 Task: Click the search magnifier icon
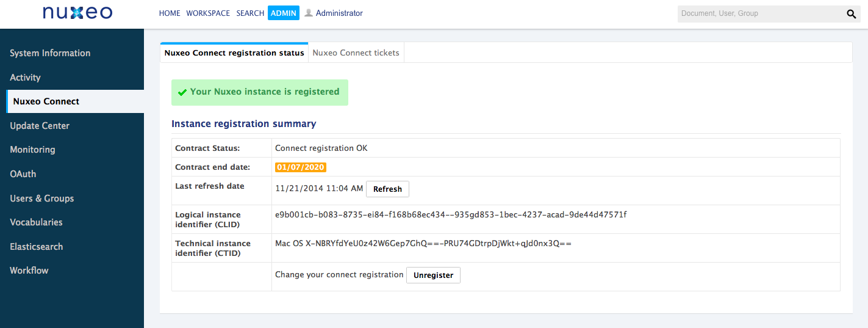coord(852,14)
